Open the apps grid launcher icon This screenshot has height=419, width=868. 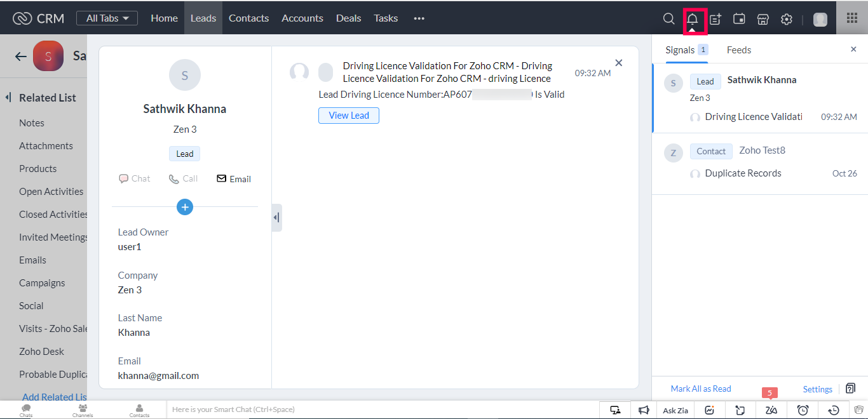pyautogui.click(x=852, y=18)
